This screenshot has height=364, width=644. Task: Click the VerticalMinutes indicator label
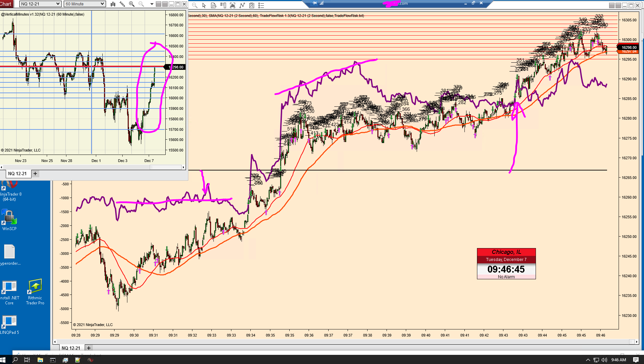click(43, 14)
